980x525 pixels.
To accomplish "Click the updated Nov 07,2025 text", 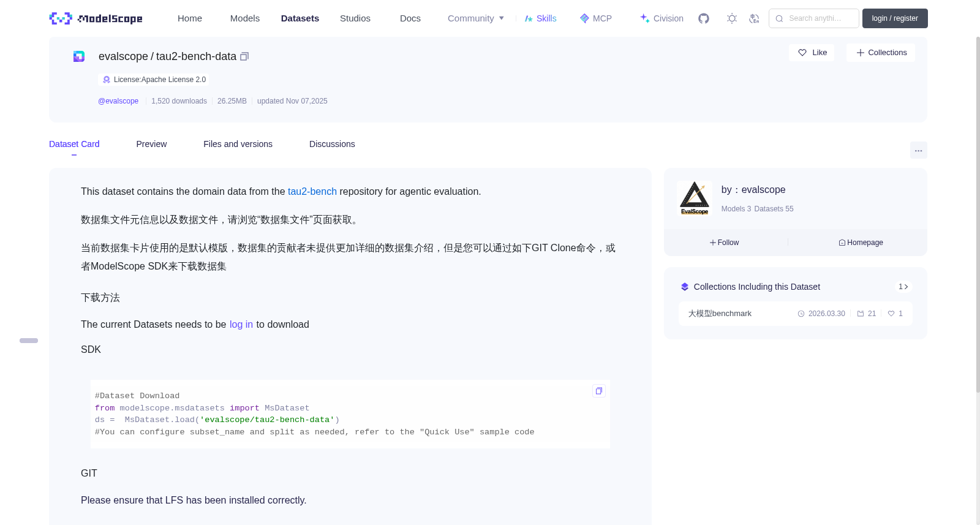I will (292, 101).
